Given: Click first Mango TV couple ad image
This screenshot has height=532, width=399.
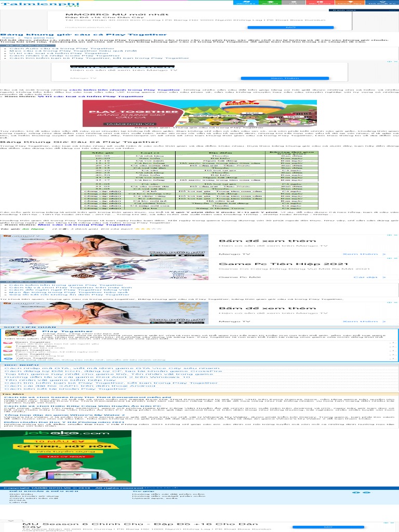Looking at the screenshot, I should click(x=104, y=246).
